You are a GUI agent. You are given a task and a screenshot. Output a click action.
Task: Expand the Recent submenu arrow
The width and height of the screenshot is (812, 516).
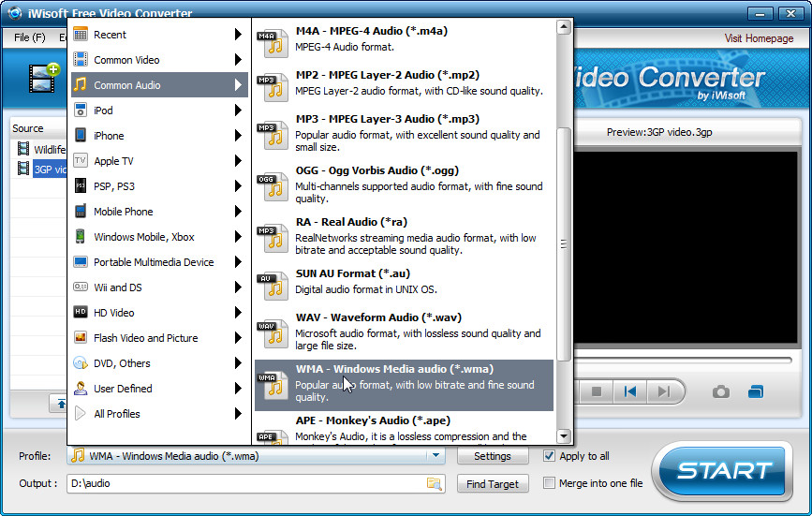238,35
